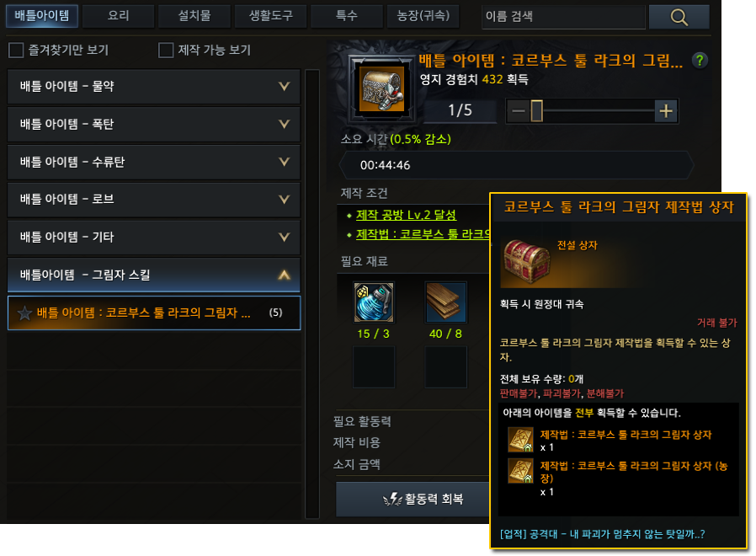
Task: Click the 활동력 회복 button
Action: coord(423,499)
